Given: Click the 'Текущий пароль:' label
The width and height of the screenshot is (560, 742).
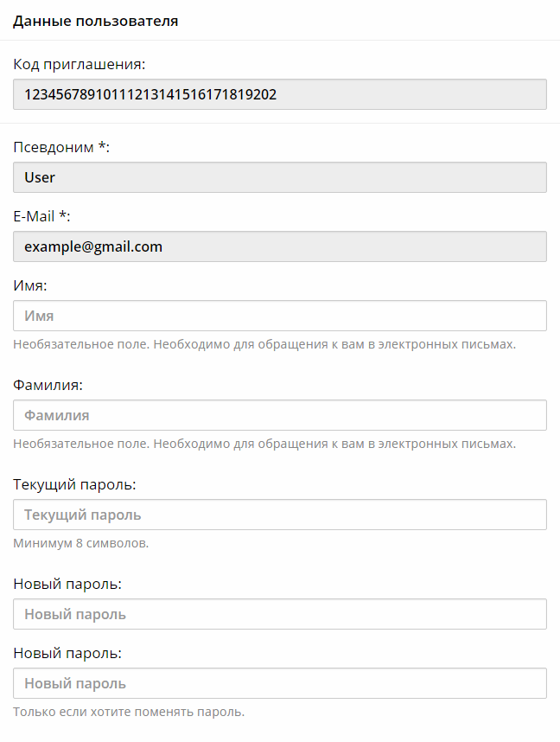Looking at the screenshot, I should [x=74, y=484].
